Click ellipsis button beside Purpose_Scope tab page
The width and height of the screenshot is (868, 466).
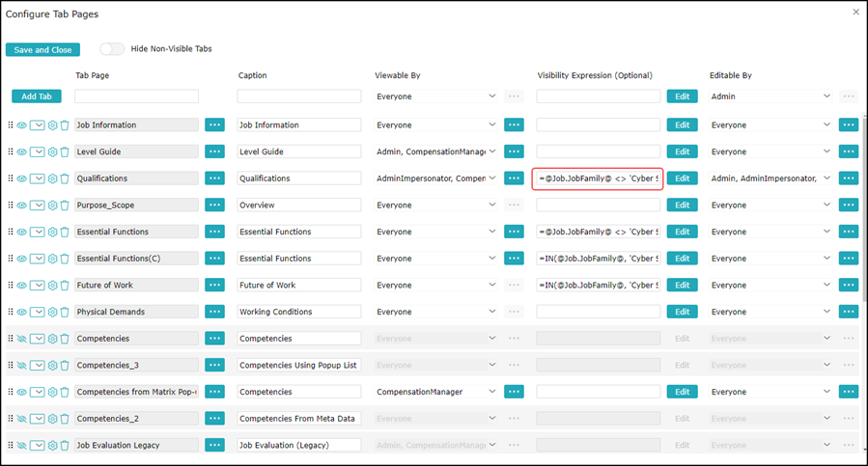tap(214, 206)
